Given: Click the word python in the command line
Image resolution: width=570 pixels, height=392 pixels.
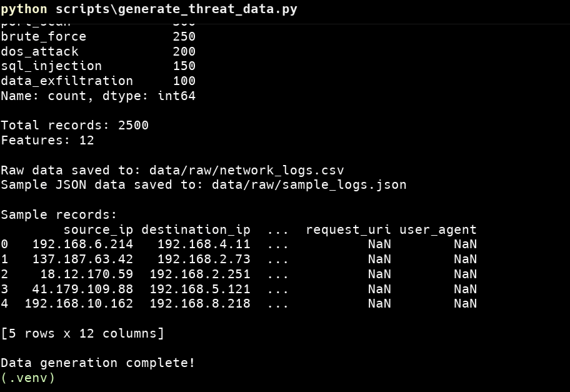Looking at the screenshot, I should coord(24,9).
